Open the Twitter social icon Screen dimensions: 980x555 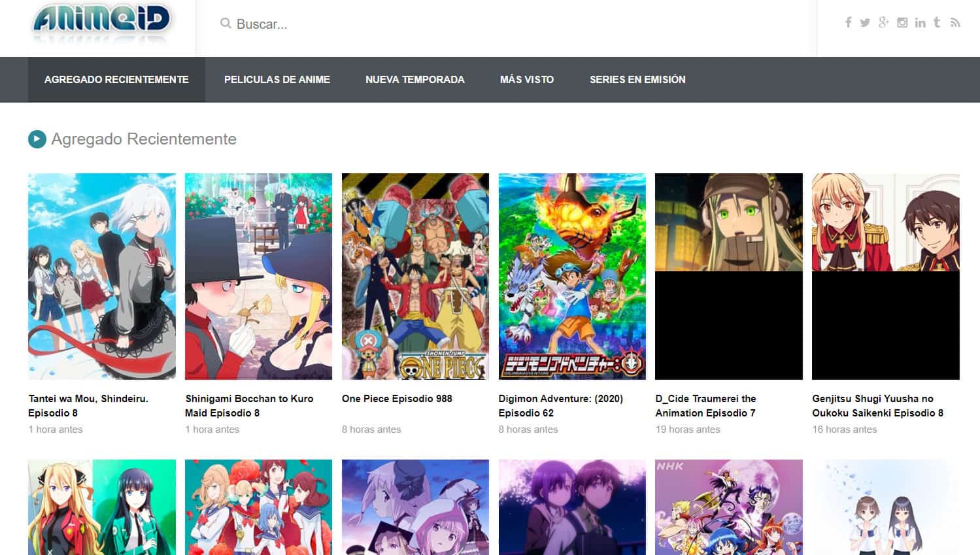pos(865,23)
